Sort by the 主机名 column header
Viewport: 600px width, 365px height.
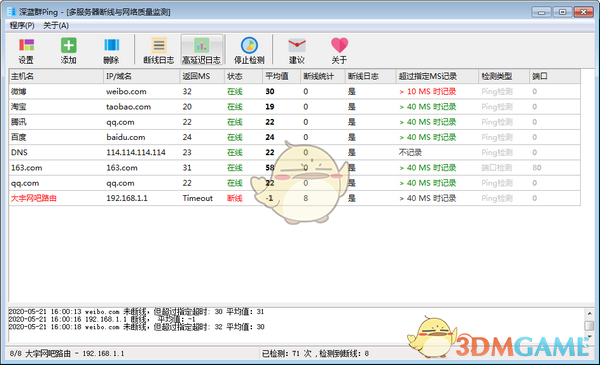56,76
